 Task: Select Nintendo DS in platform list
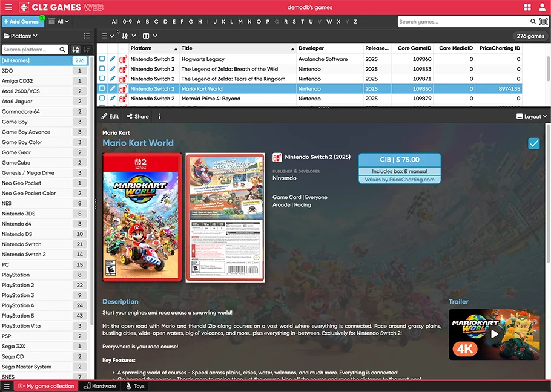[x=44, y=234]
